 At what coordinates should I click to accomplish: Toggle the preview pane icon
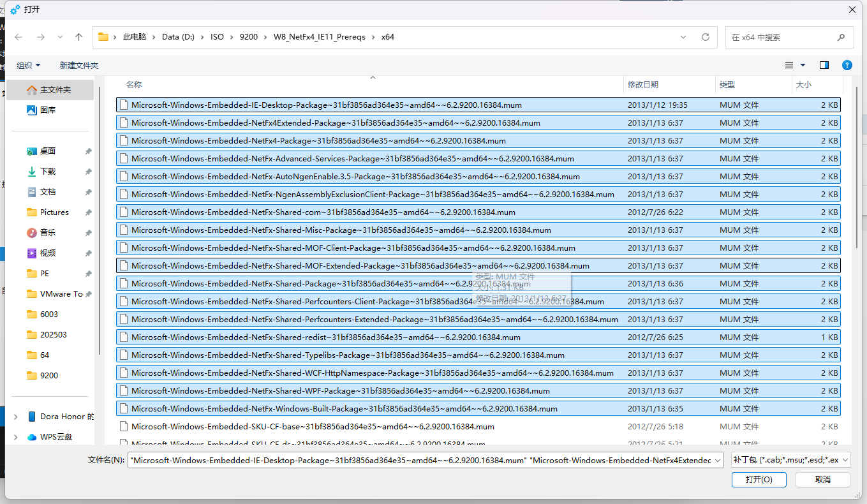824,65
